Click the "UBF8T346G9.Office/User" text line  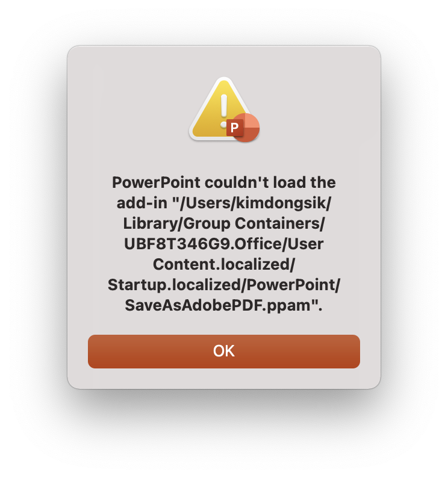point(224,244)
